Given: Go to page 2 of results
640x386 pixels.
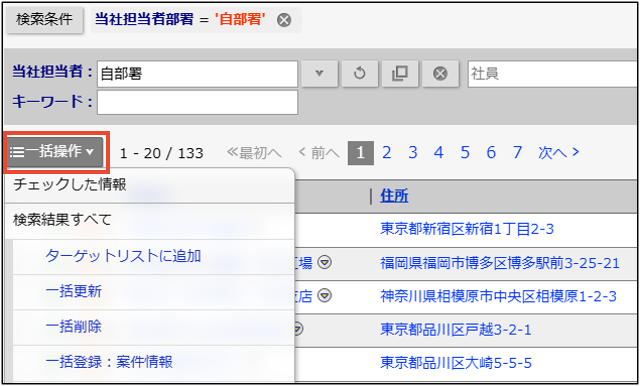Looking at the screenshot, I should point(387,153).
